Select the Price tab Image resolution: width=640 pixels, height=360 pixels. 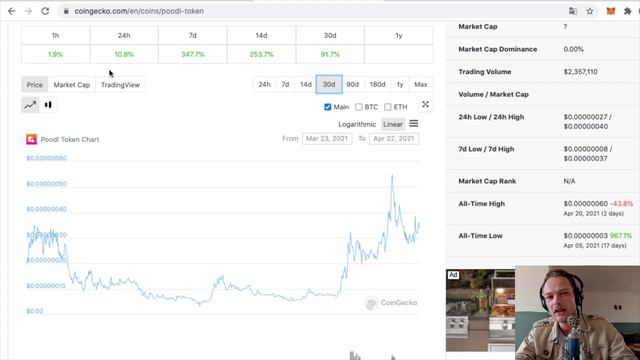point(35,85)
